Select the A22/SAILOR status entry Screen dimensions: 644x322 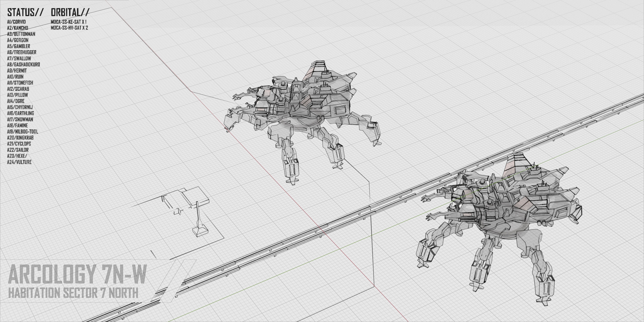pos(18,150)
